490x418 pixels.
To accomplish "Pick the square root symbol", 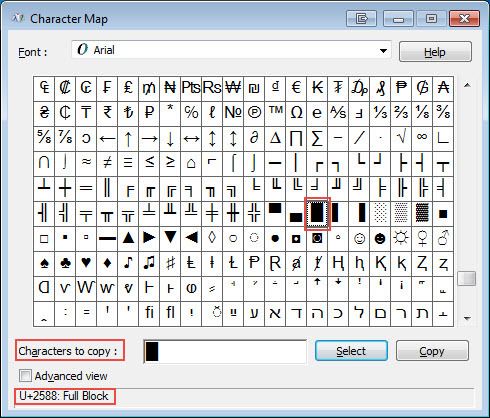I will click(401, 138).
